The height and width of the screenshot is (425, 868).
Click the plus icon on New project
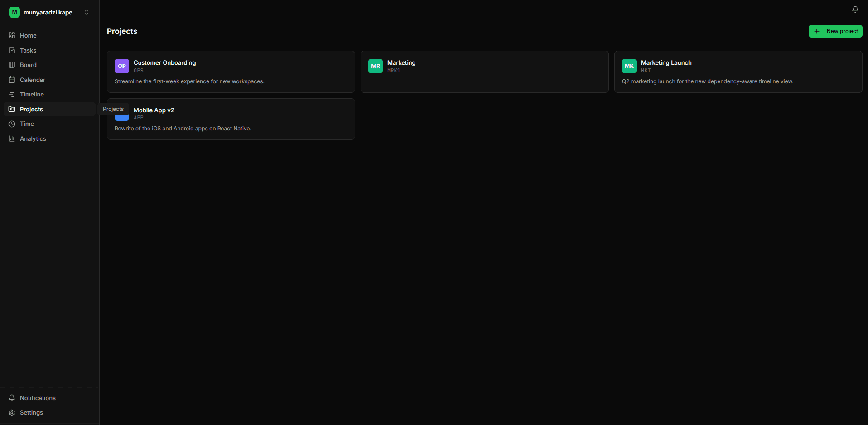(x=817, y=31)
